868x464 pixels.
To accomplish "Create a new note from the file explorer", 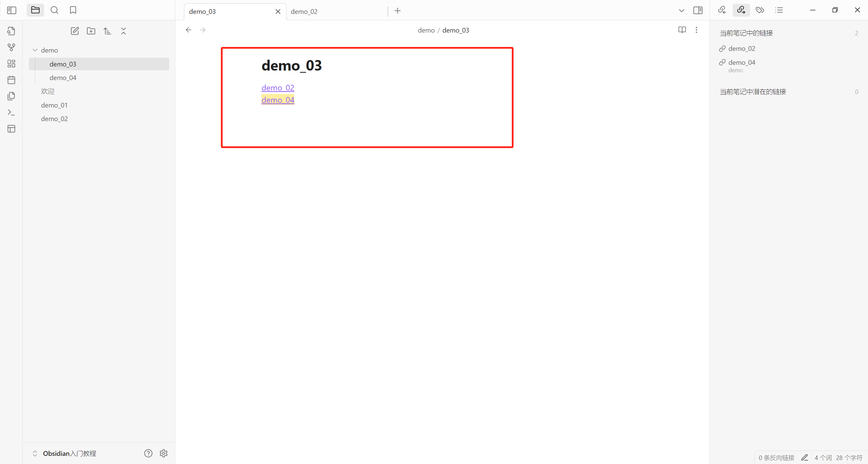I will click(75, 31).
